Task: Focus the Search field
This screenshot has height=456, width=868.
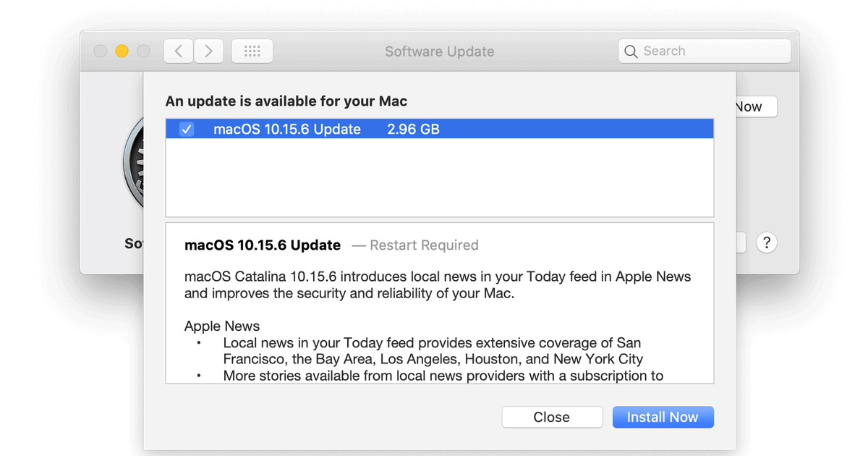Action: pos(712,51)
